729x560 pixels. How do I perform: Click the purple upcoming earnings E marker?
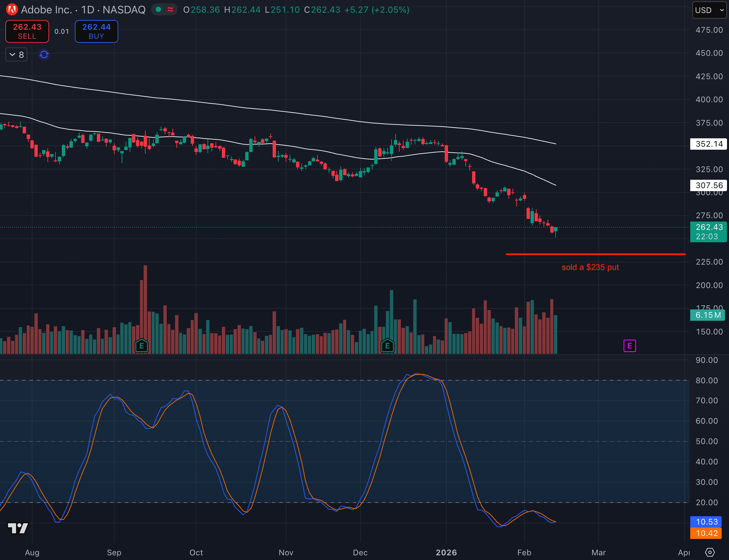tap(629, 346)
